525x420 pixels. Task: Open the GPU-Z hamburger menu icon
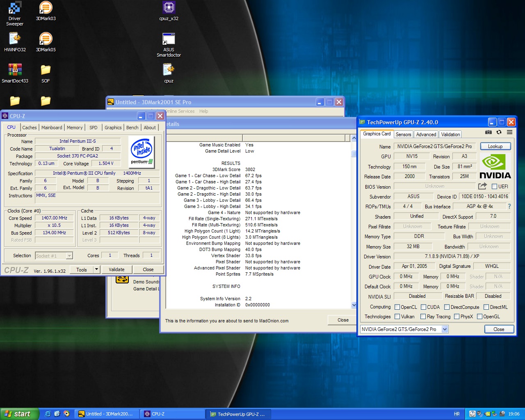509,132
